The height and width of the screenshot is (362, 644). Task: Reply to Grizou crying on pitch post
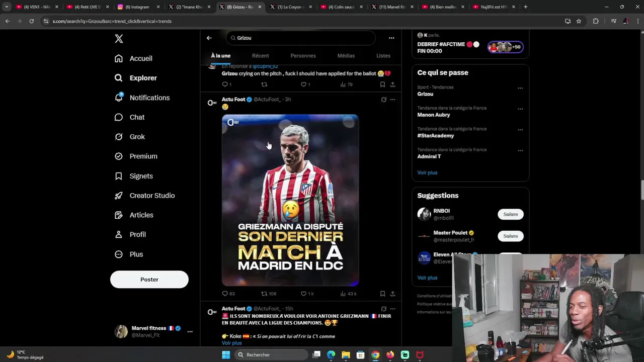(226, 84)
